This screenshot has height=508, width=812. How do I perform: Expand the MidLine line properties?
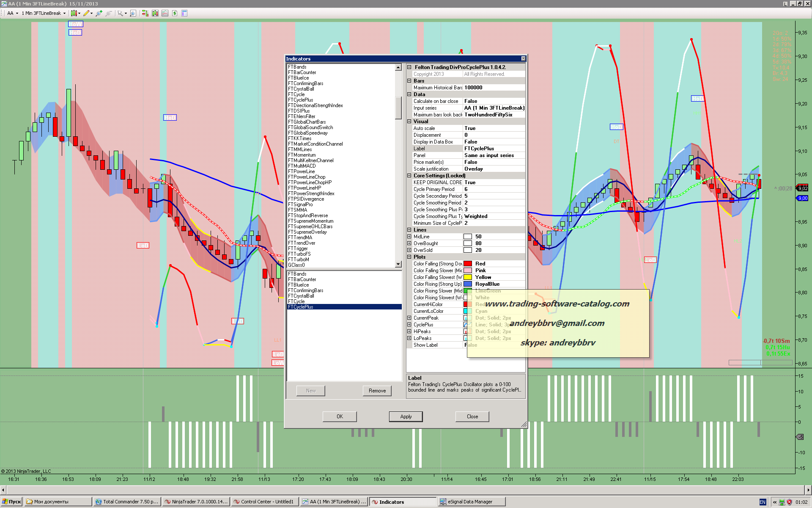pos(409,237)
